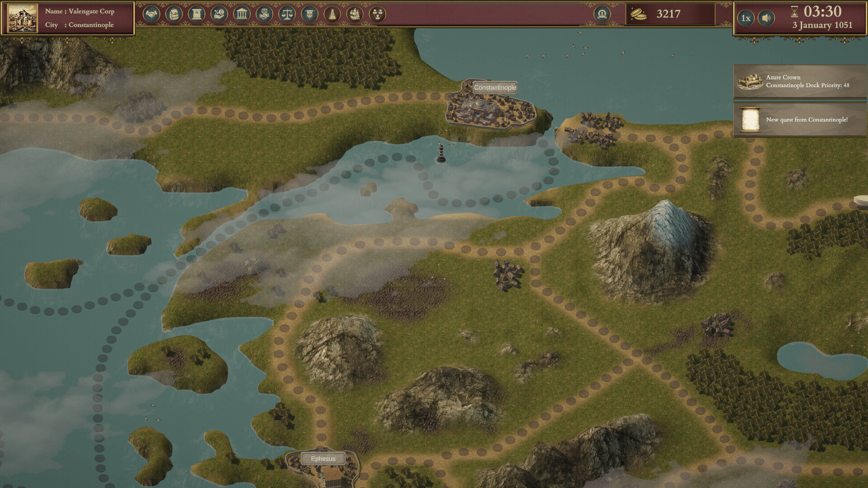Viewport: 868px width, 488px height.
Task: Click the scroll quests icon
Action: (x=197, y=14)
